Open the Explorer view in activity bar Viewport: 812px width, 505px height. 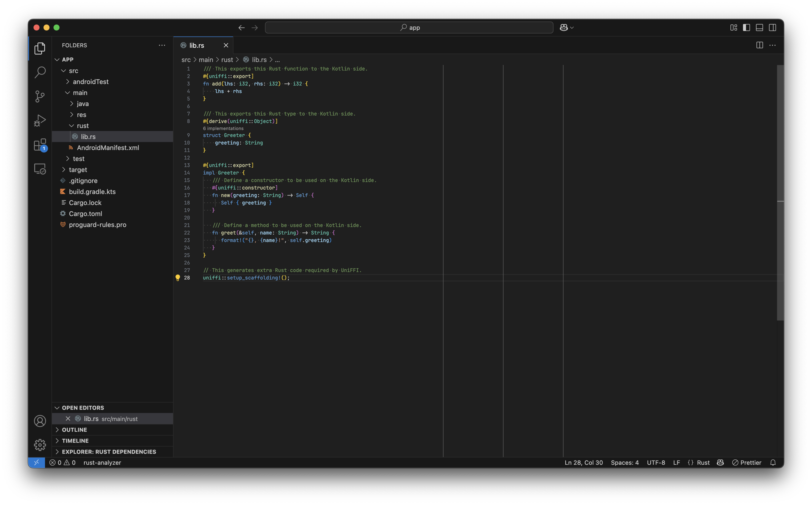[40, 48]
